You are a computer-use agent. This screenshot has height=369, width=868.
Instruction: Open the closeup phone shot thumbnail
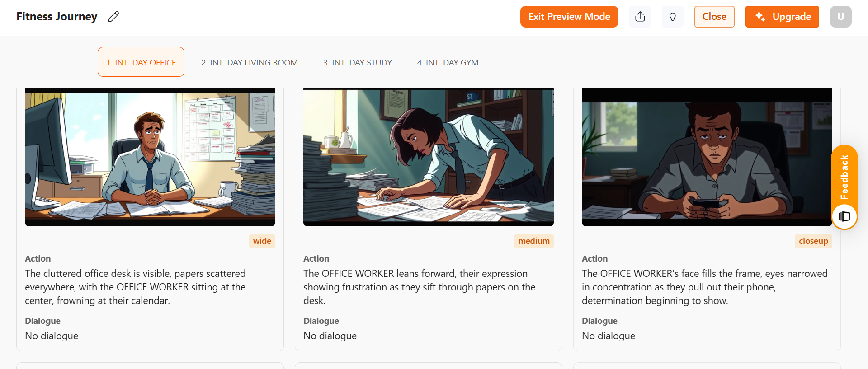(707, 157)
